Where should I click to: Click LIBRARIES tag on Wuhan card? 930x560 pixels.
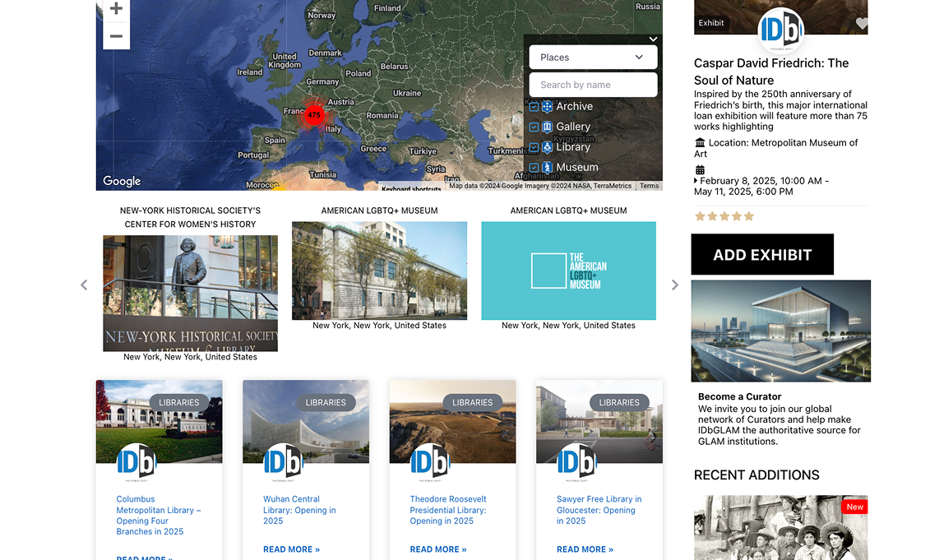[326, 402]
